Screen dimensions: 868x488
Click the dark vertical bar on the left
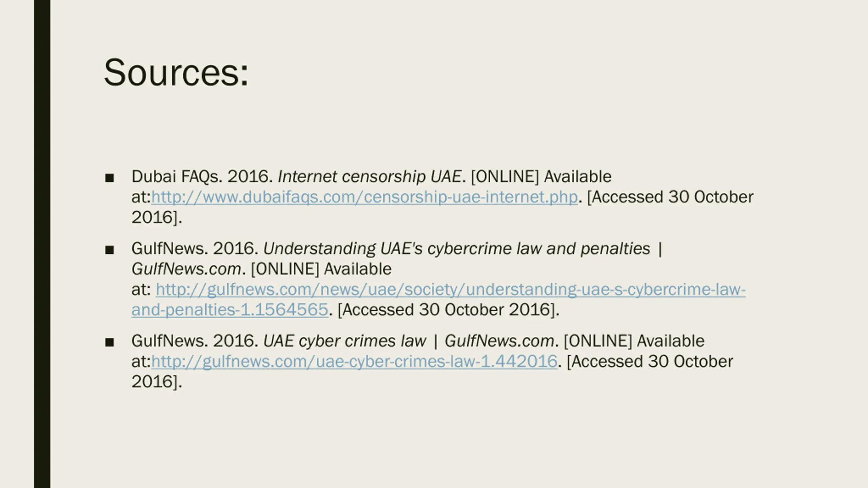pyautogui.click(x=42, y=244)
